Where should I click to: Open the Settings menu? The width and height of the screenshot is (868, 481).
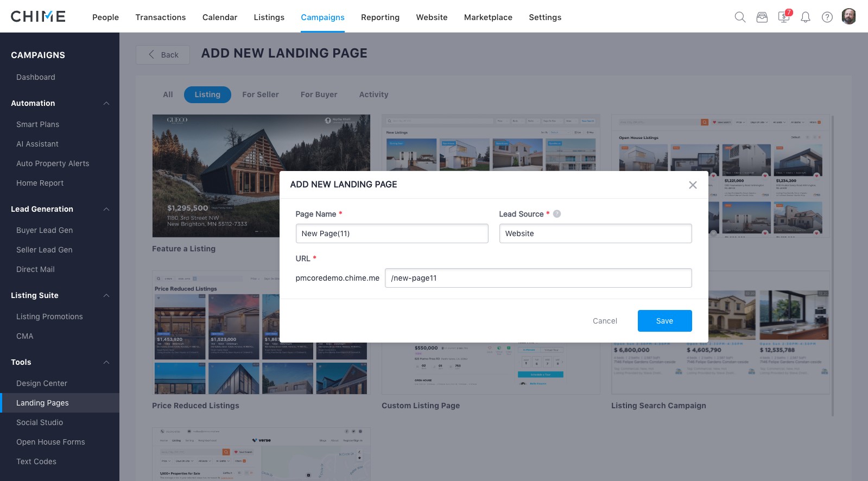click(x=545, y=17)
